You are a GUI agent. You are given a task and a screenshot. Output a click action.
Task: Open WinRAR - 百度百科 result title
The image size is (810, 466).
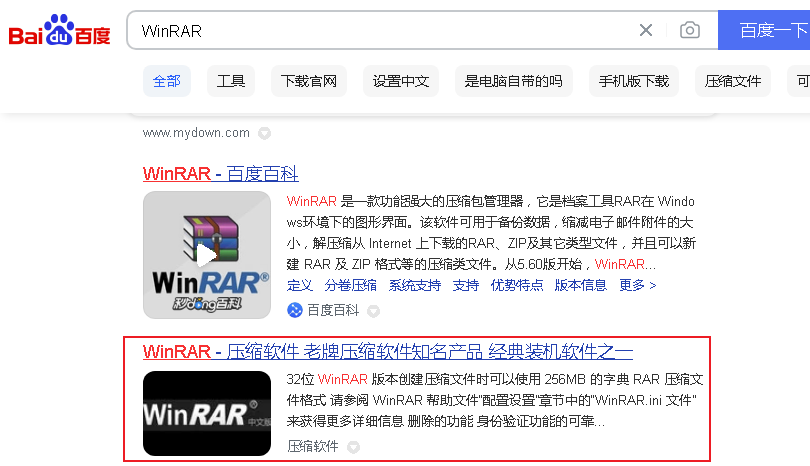(x=221, y=174)
